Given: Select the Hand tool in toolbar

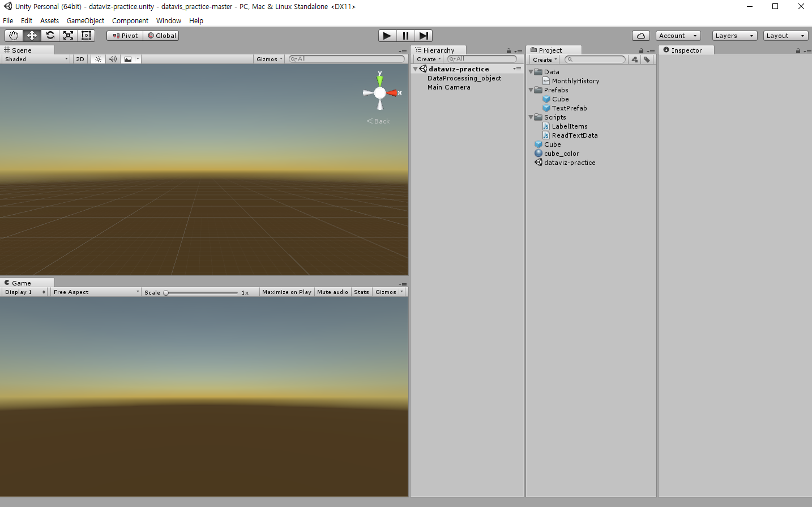Looking at the screenshot, I should click(x=14, y=35).
